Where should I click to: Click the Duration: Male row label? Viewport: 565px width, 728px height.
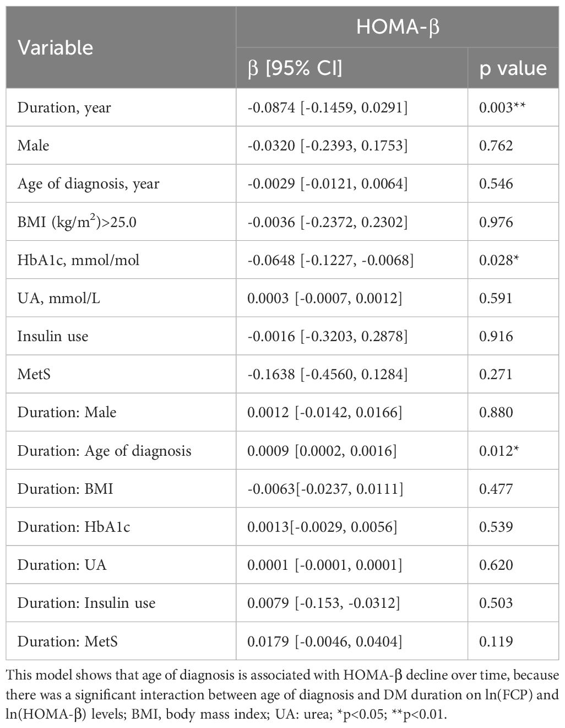(x=67, y=412)
